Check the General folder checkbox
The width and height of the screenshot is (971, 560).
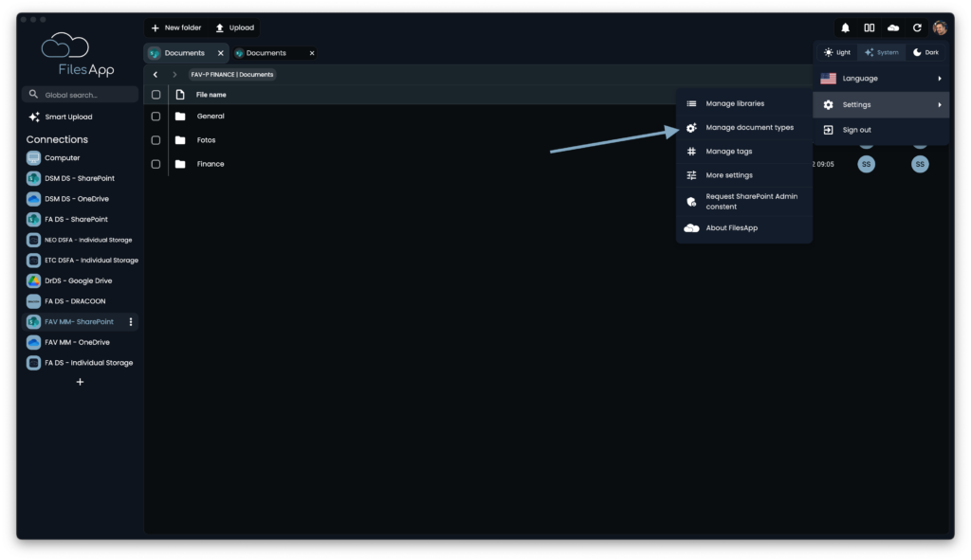click(x=156, y=117)
